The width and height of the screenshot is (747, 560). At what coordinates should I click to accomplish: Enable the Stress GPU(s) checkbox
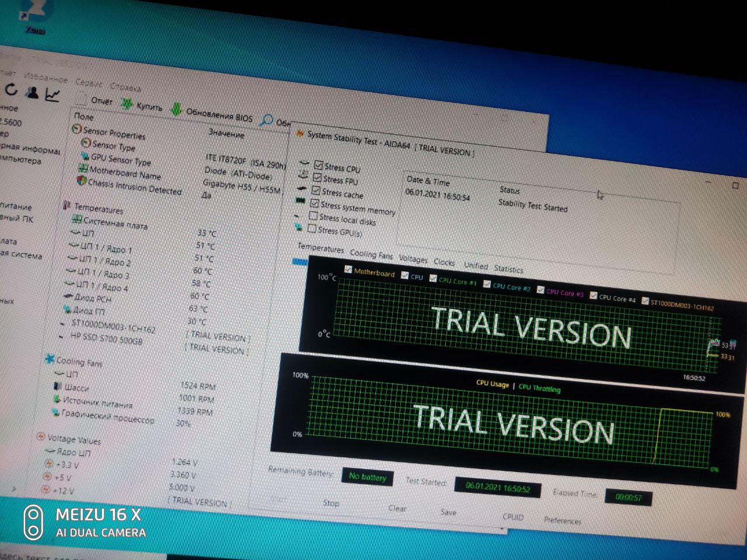click(312, 229)
